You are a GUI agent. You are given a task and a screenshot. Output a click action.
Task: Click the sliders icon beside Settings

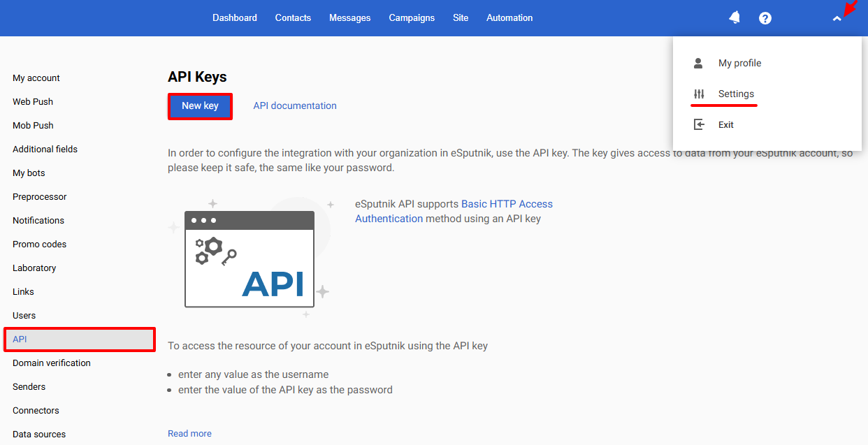pyautogui.click(x=699, y=94)
